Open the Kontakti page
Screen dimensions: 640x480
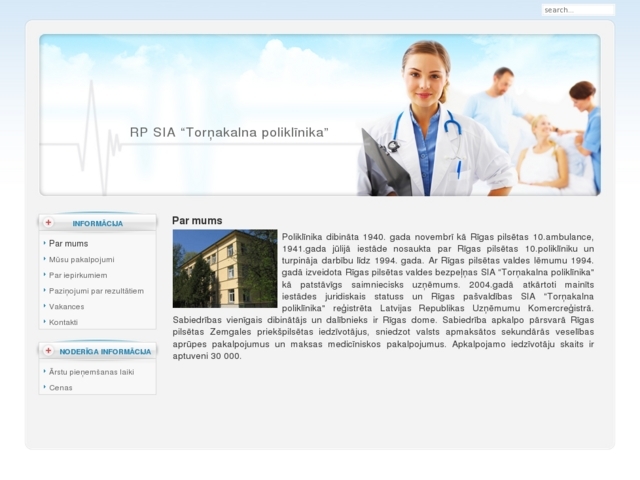[63, 322]
